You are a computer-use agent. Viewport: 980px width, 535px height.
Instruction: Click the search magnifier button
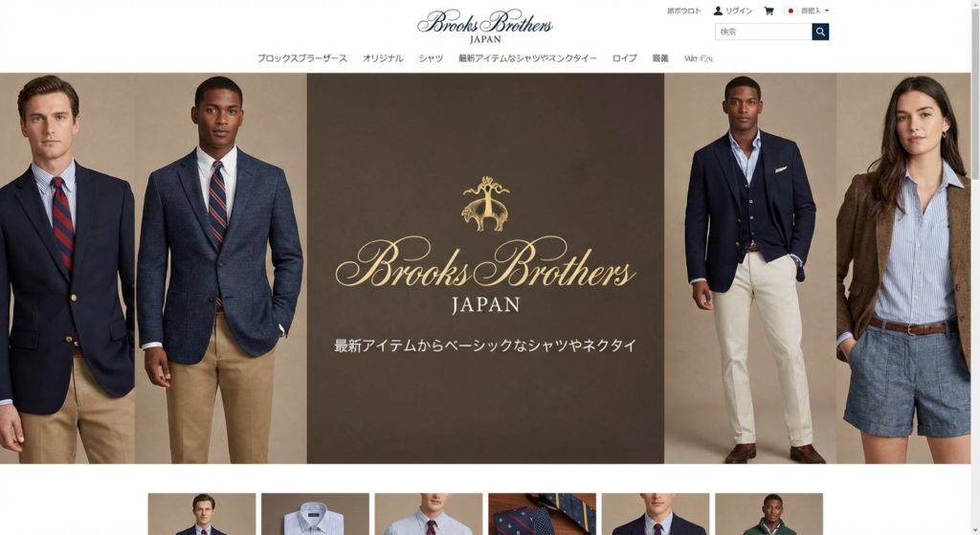click(820, 32)
